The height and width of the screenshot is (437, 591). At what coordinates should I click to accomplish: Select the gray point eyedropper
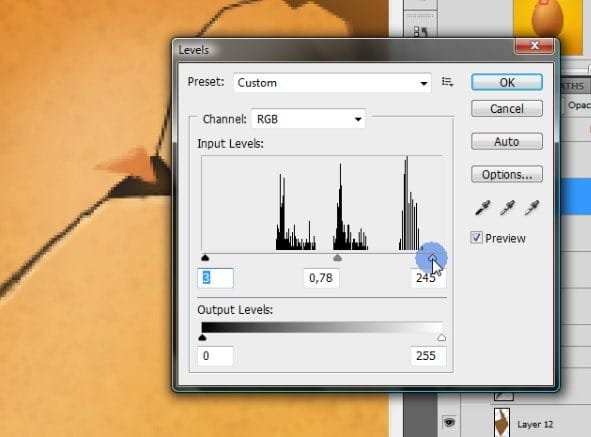coord(507,207)
